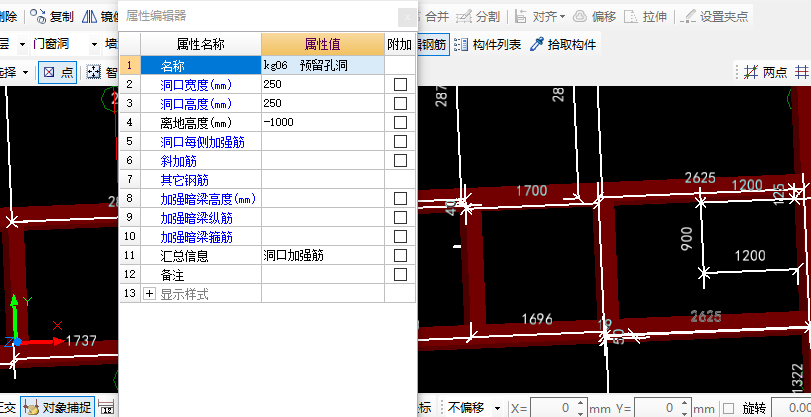Click the 分割 split tool
This screenshot has height=417, width=811.
[x=478, y=17]
